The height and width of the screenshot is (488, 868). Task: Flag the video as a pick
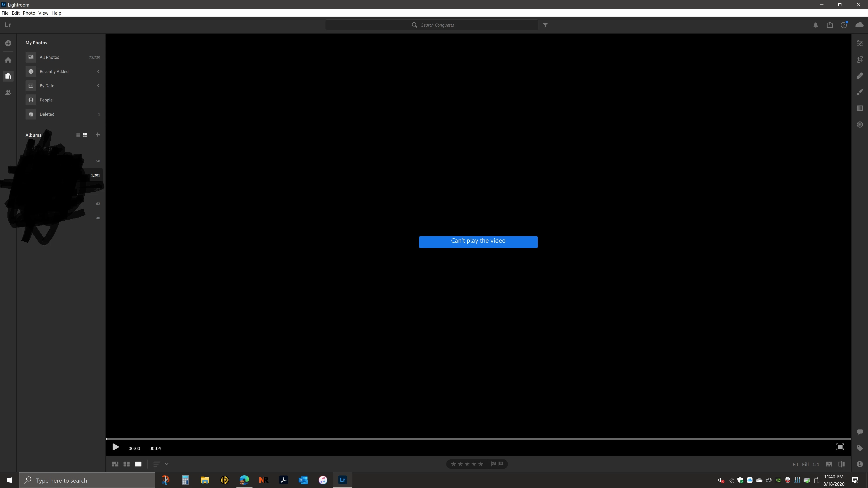(493, 464)
